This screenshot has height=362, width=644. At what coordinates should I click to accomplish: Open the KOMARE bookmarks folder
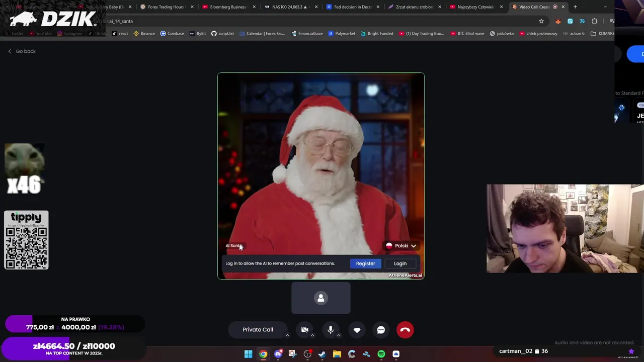[x=602, y=34]
